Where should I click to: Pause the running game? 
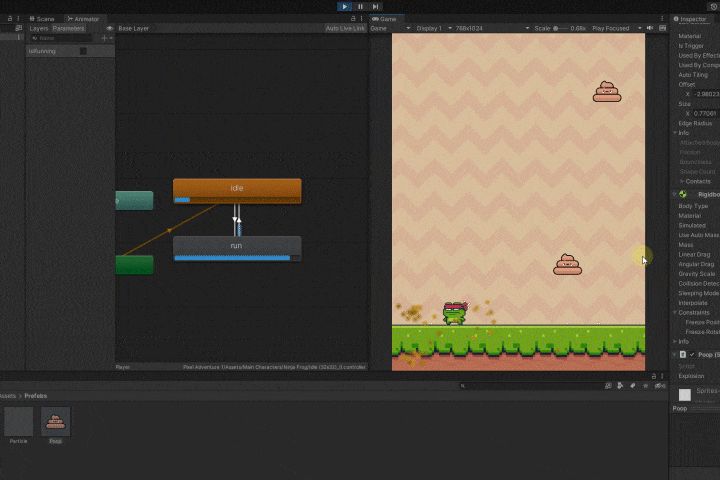pos(360,6)
